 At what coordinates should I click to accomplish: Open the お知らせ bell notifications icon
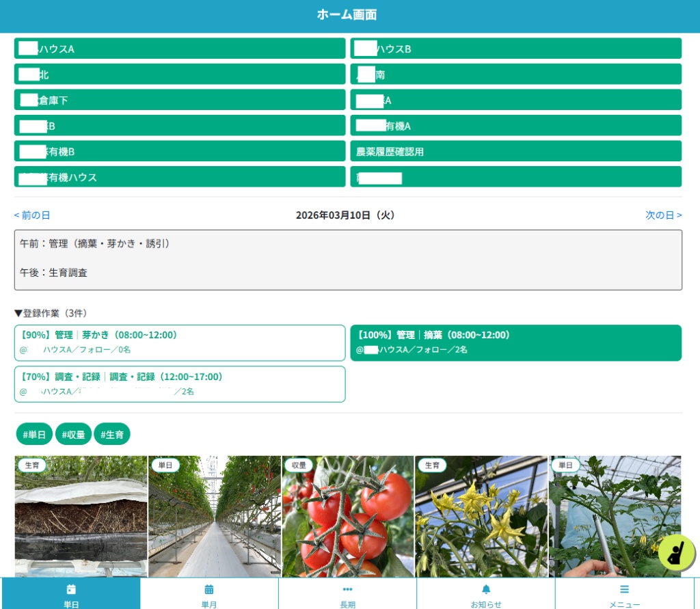pyautogui.click(x=486, y=589)
